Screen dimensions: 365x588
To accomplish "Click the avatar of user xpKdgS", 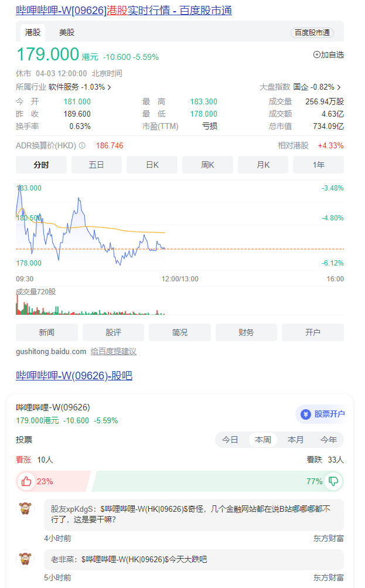I will [25, 508].
